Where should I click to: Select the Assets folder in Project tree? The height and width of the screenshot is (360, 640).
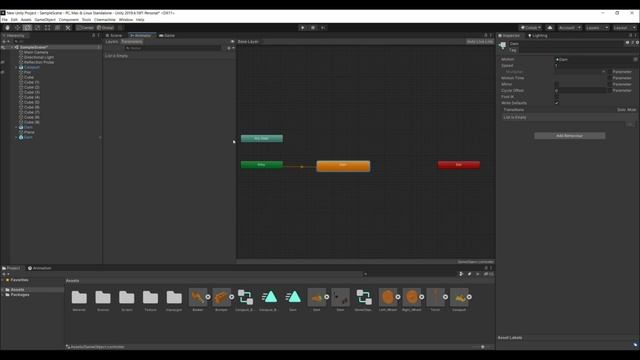pos(17,290)
